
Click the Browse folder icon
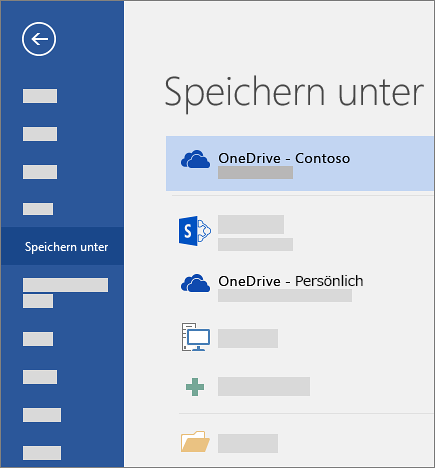pyautogui.click(x=195, y=442)
